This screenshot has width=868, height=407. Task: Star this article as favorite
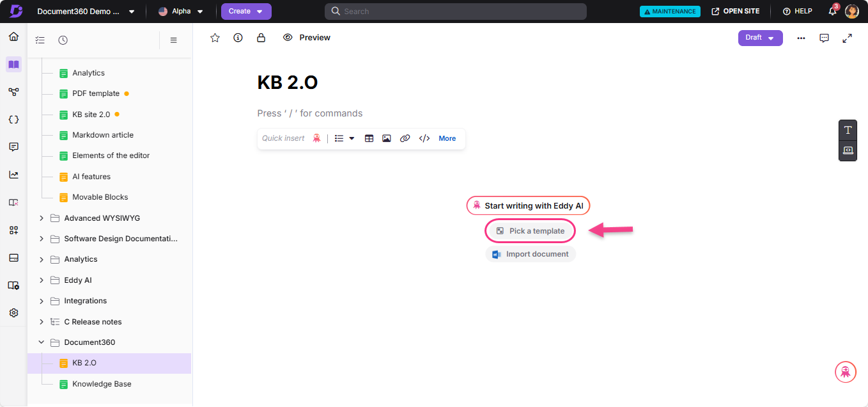tap(215, 38)
